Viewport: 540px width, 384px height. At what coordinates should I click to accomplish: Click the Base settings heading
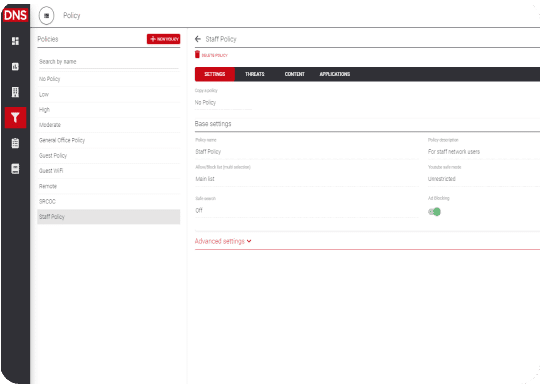click(213, 124)
